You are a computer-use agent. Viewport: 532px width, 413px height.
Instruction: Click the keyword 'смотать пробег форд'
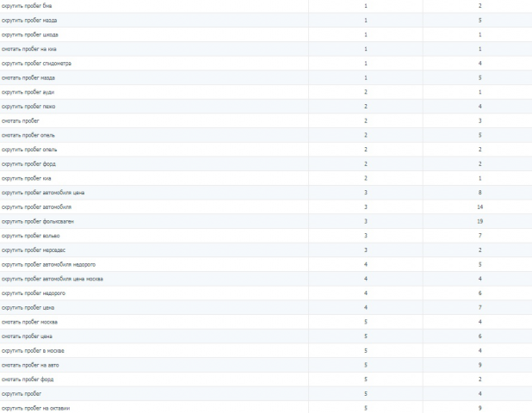(x=28, y=379)
